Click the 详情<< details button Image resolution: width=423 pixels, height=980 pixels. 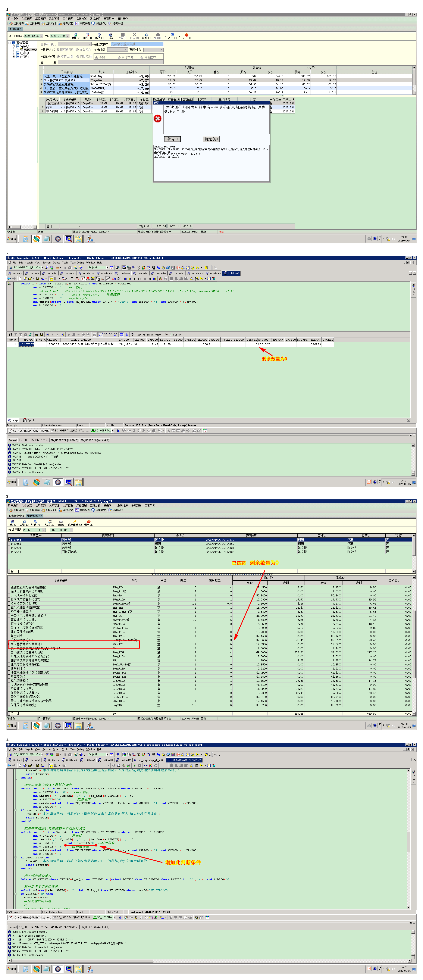pos(172,139)
